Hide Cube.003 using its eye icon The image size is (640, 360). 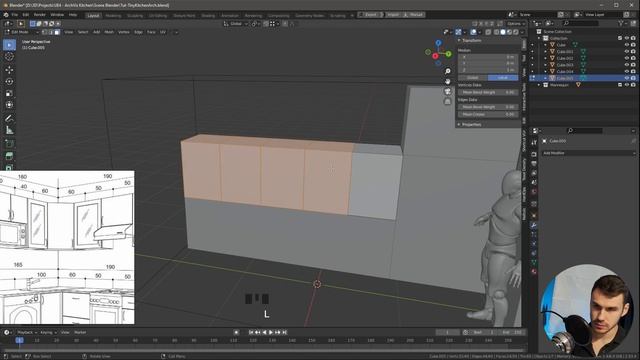627,65
